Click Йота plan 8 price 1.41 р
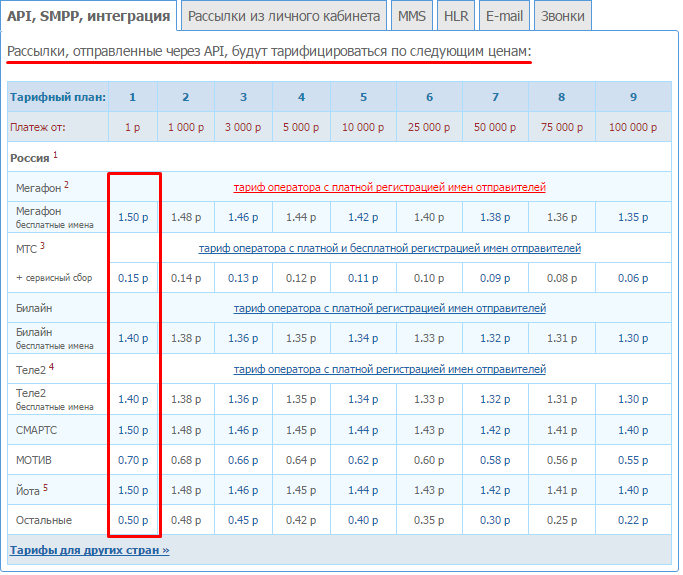 (x=562, y=490)
